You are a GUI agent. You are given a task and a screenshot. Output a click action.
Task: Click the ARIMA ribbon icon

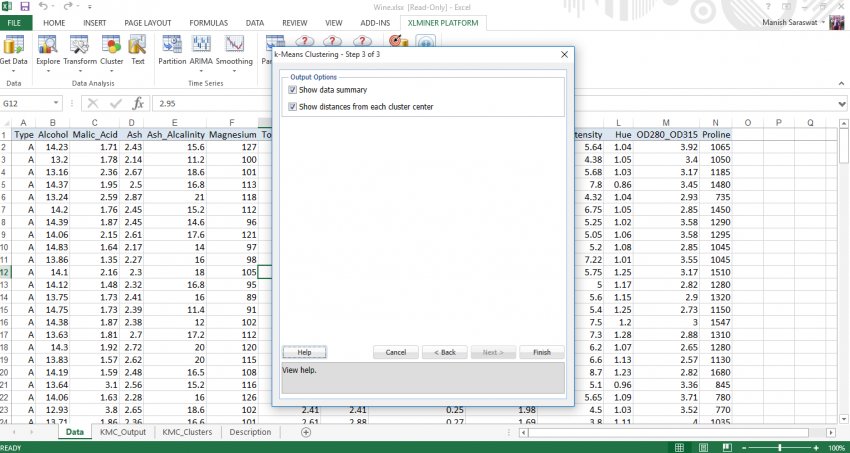point(202,50)
